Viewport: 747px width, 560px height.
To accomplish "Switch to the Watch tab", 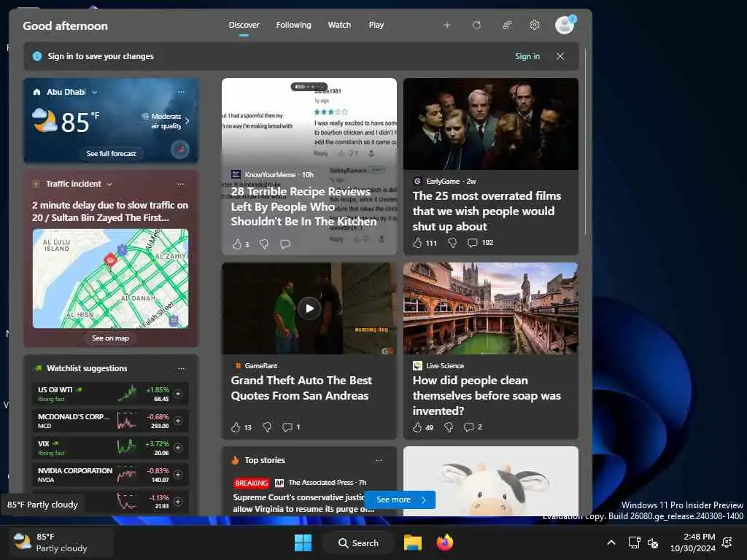I will point(339,25).
